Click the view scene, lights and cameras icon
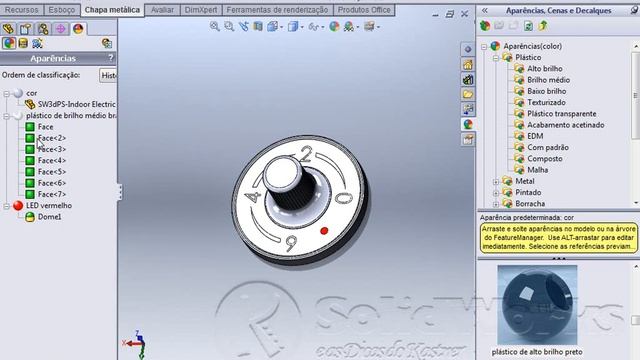 coord(37,43)
